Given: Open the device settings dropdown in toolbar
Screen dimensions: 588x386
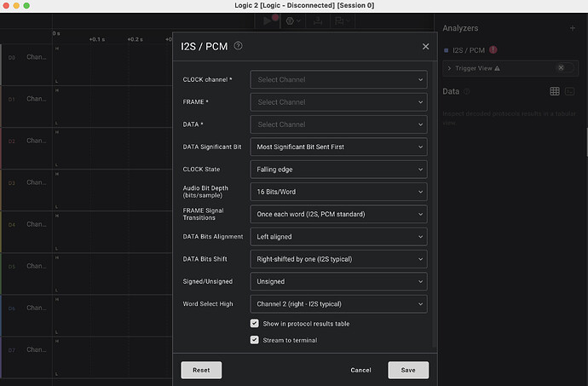Looking at the screenshot, I should (x=293, y=21).
